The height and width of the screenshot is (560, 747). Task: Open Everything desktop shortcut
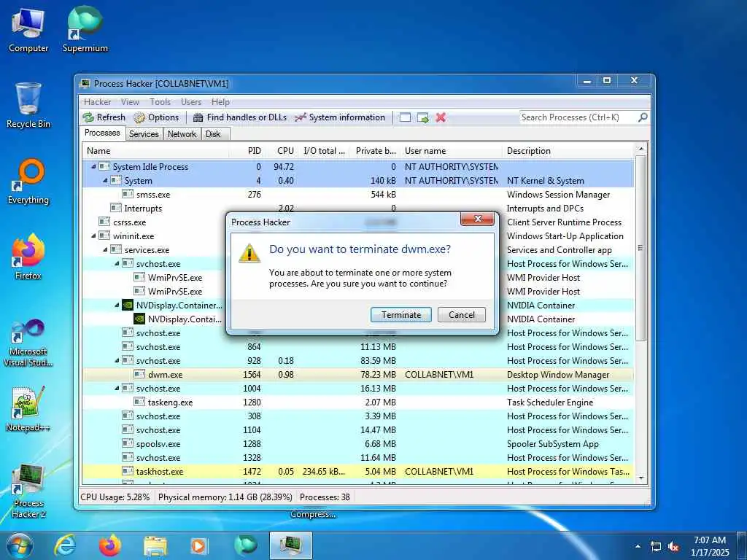pos(28,182)
